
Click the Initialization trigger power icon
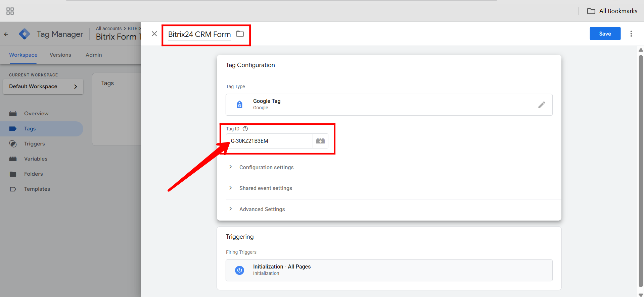[239, 270]
